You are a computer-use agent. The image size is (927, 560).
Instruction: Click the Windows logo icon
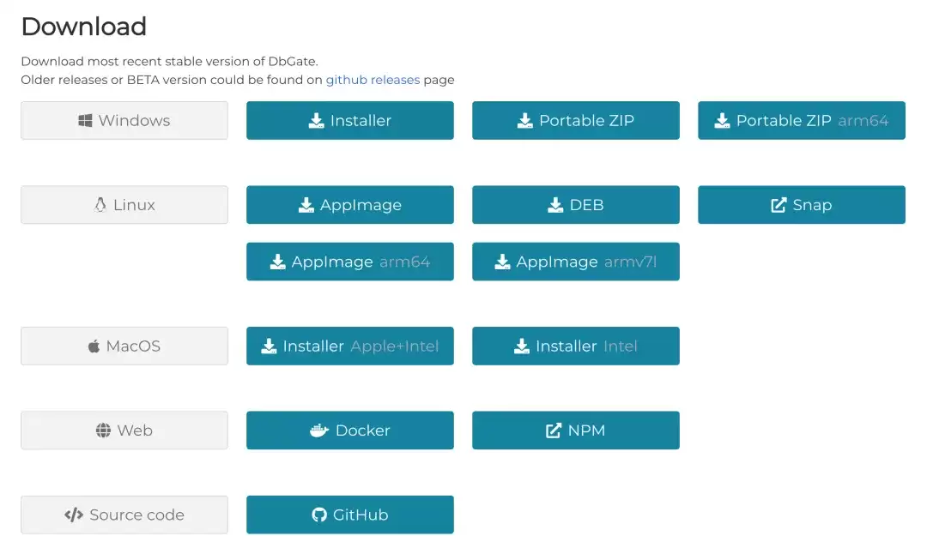(x=85, y=121)
